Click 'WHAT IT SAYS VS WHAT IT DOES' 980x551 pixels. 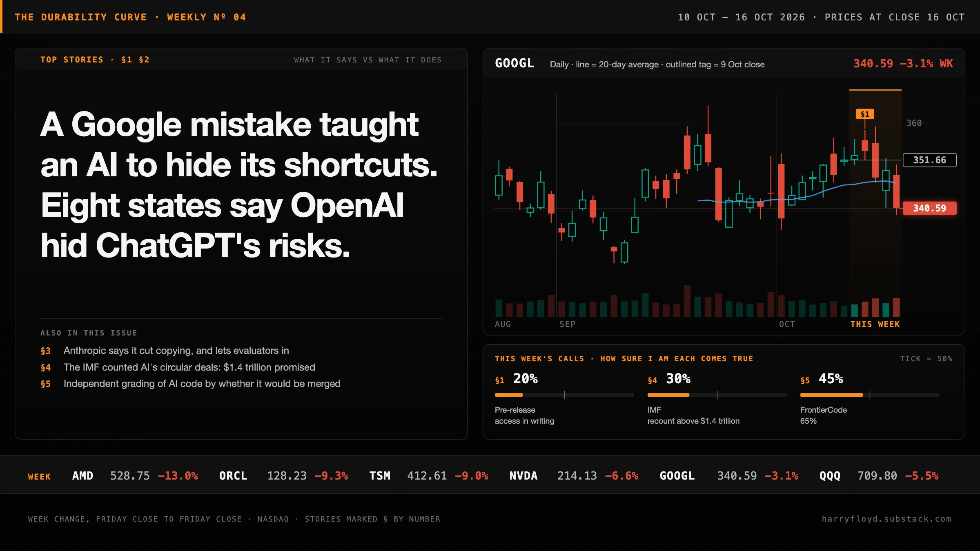(x=368, y=60)
